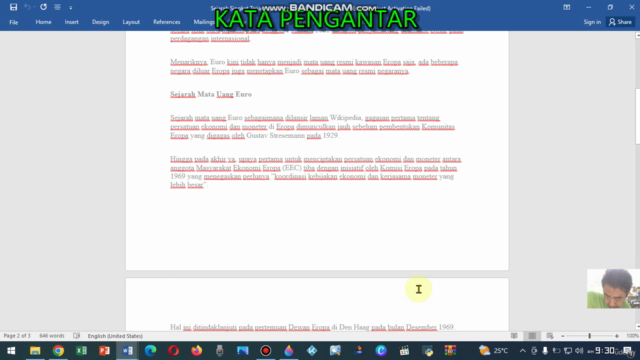Open the weather widget showing 25°C
The height and width of the screenshot is (360, 640).
(493, 351)
